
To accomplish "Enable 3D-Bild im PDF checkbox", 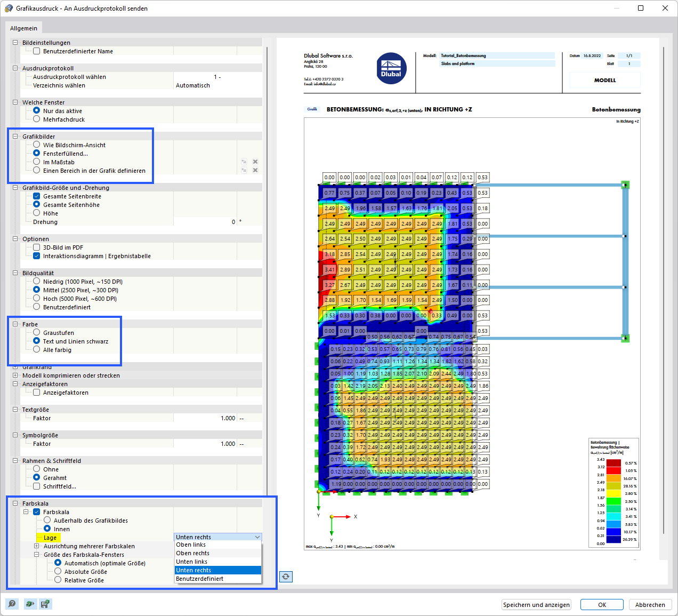I will (x=36, y=247).
